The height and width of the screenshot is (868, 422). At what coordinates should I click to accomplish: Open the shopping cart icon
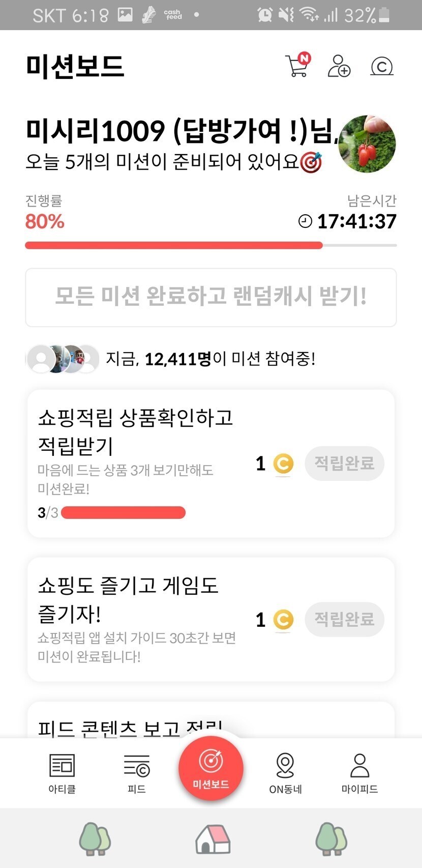(296, 66)
